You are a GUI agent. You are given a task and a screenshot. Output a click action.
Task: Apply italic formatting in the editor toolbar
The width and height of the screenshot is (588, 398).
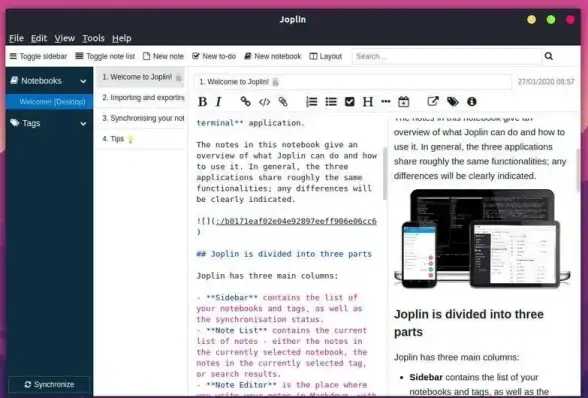tap(219, 102)
